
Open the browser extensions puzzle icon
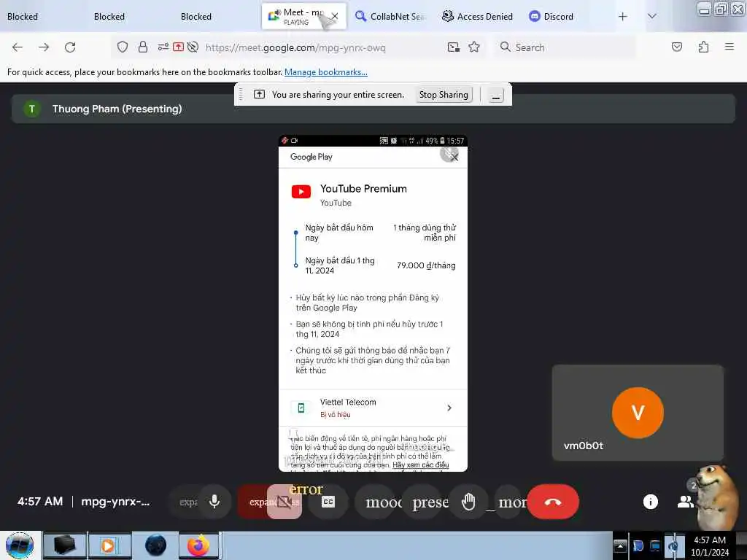pos(703,47)
